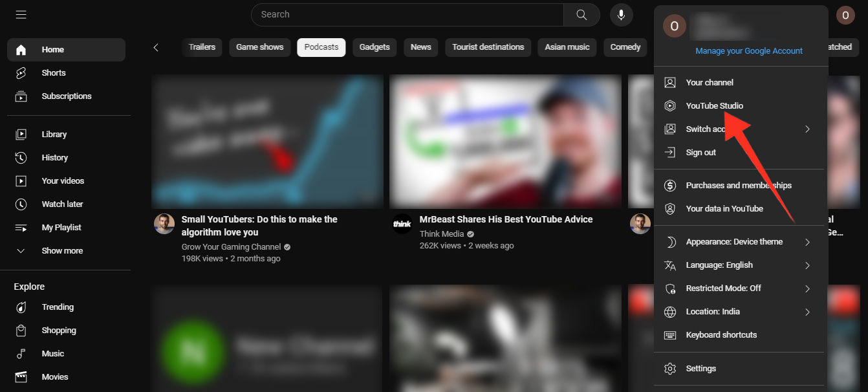Sign out of the account
Viewport: 868px width, 392px height.
coord(700,152)
